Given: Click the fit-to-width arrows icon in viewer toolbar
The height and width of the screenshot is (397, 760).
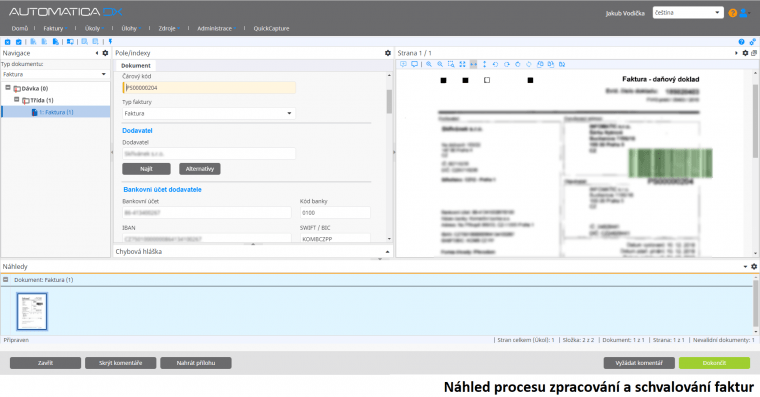Looking at the screenshot, I should coord(474,64).
